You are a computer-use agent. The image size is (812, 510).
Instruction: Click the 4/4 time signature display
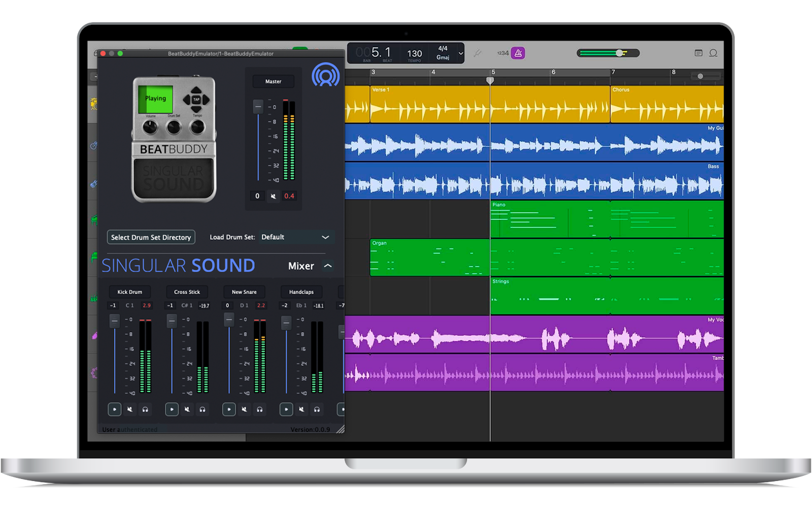tap(443, 48)
